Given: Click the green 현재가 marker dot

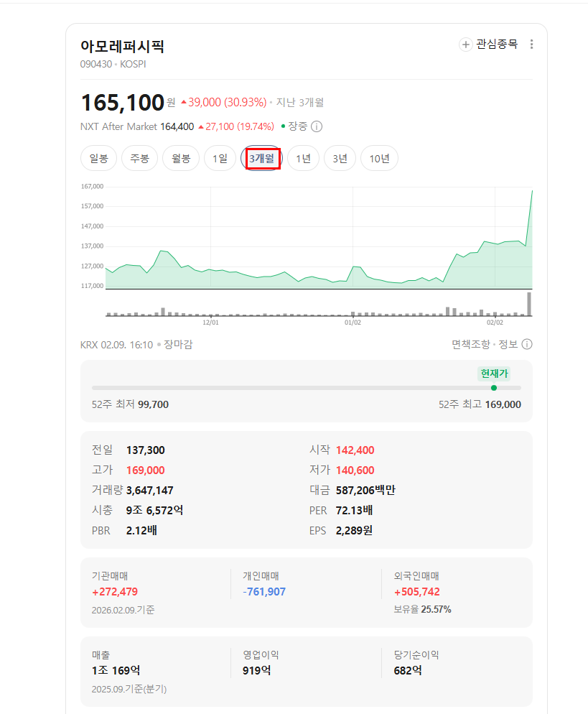Looking at the screenshot, I should (x=494, y=388).
